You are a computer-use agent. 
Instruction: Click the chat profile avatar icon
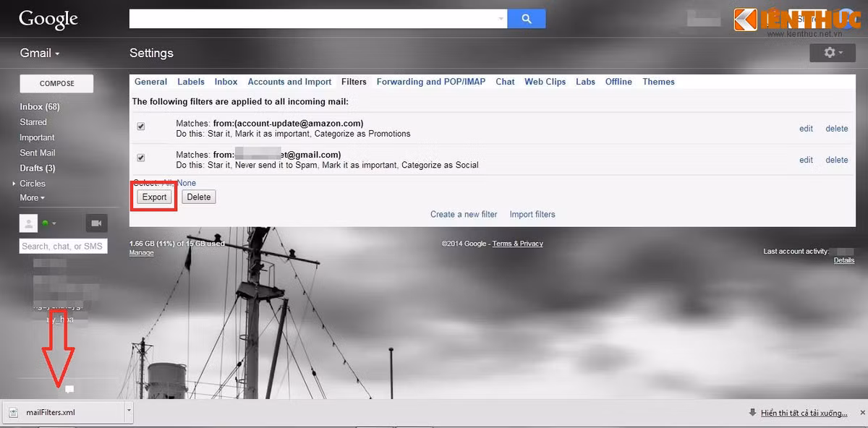28,223
